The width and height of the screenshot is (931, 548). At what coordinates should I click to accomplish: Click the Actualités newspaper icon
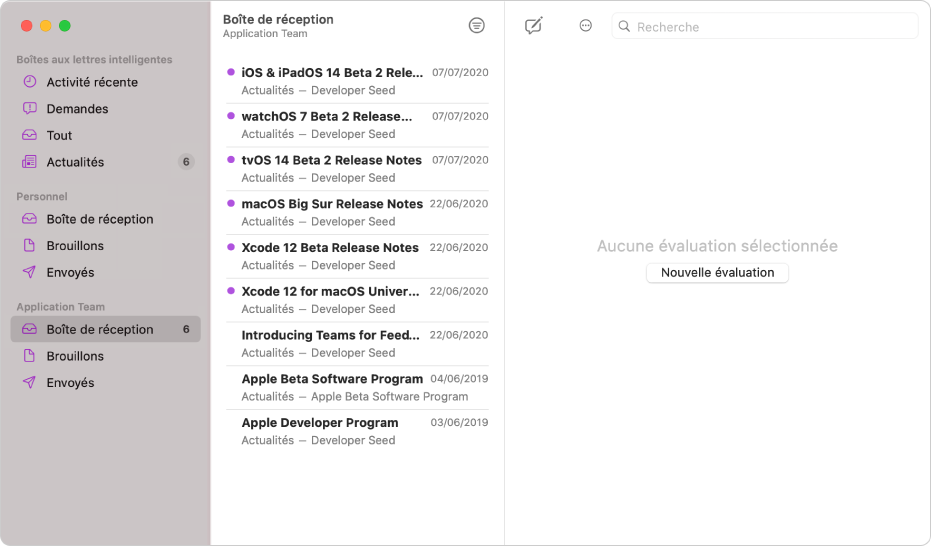(x=30, y=162)
